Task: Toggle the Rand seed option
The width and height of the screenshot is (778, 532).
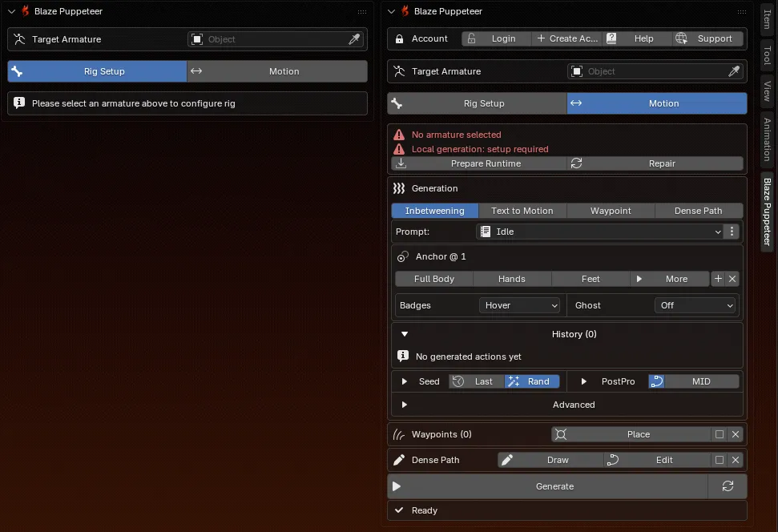Action: [x=532, y=381]
